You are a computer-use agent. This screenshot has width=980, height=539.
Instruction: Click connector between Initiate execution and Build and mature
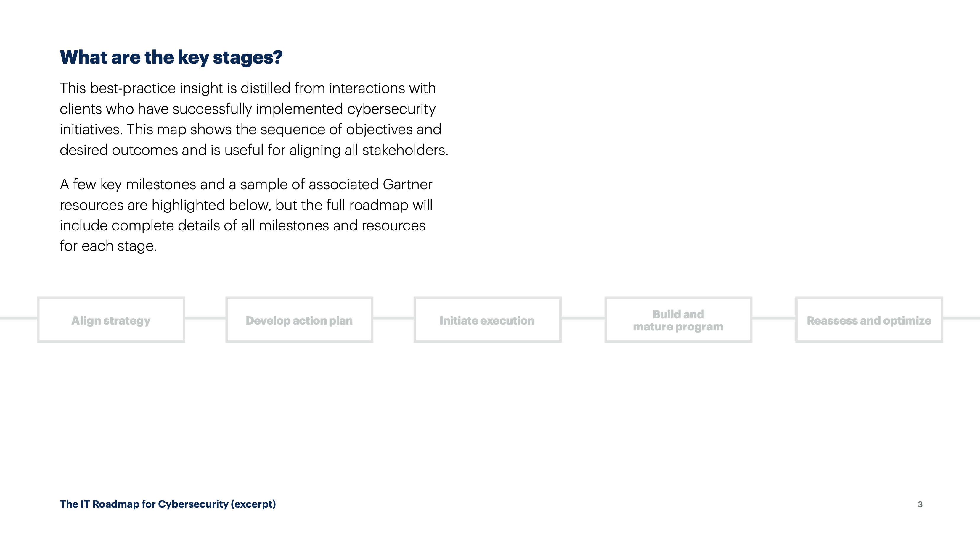(x=583, y=318)
